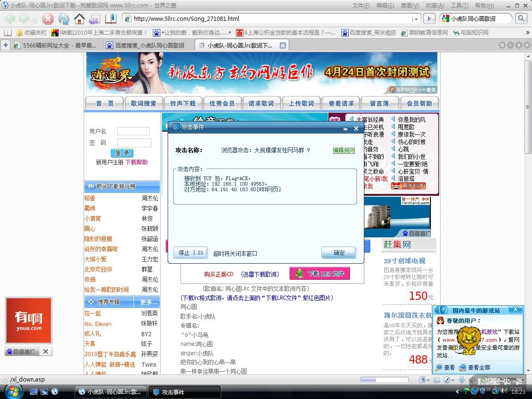Close the 国内最牛的游戏站 popup
The height and width of the screenshot is (399, 532).
point(515,309)
